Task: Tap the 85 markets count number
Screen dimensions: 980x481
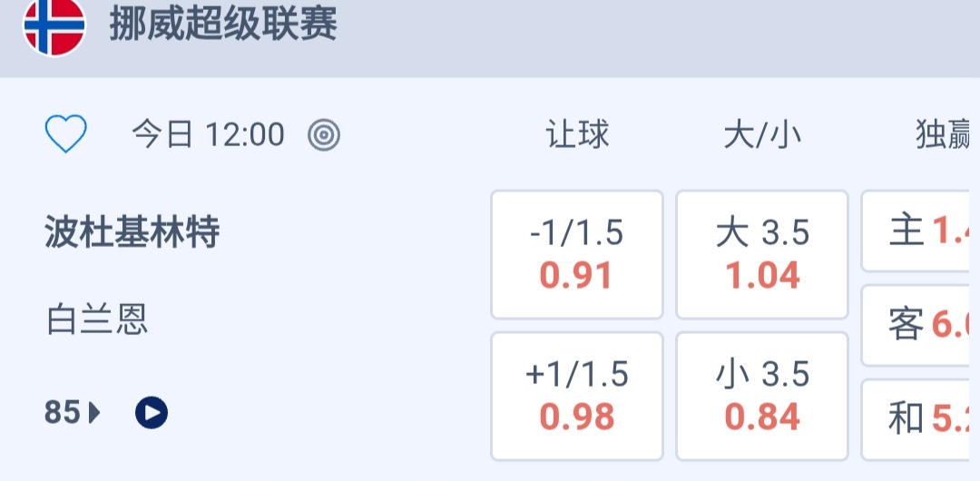Action: (x=63, y=413)
